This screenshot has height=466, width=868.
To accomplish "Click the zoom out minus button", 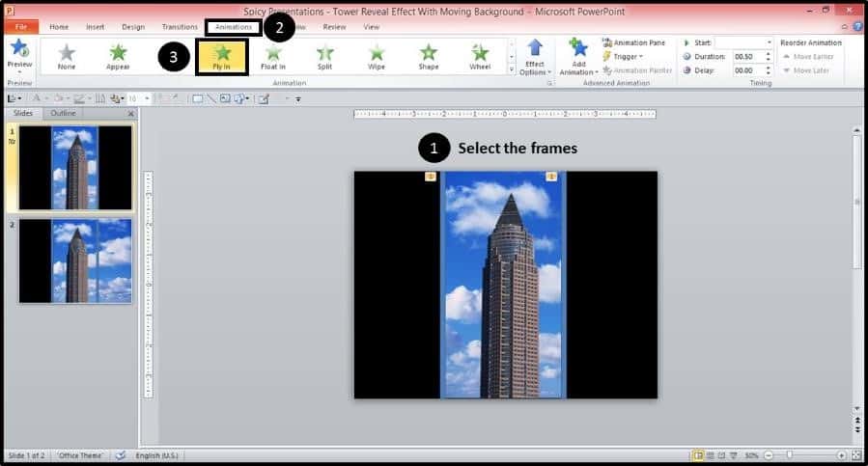I will tap(769, 455).
